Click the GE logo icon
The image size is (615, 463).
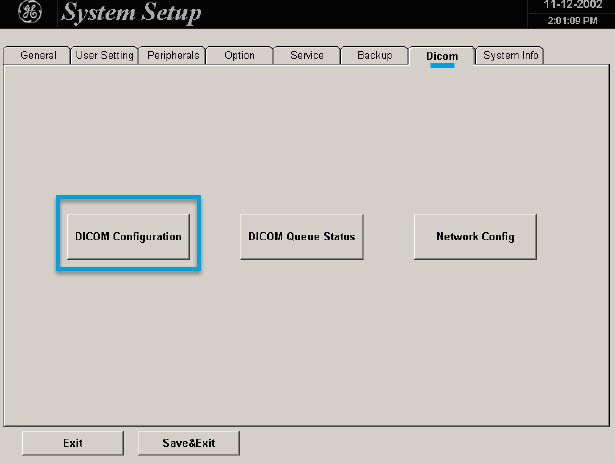[x=30, y=12]
